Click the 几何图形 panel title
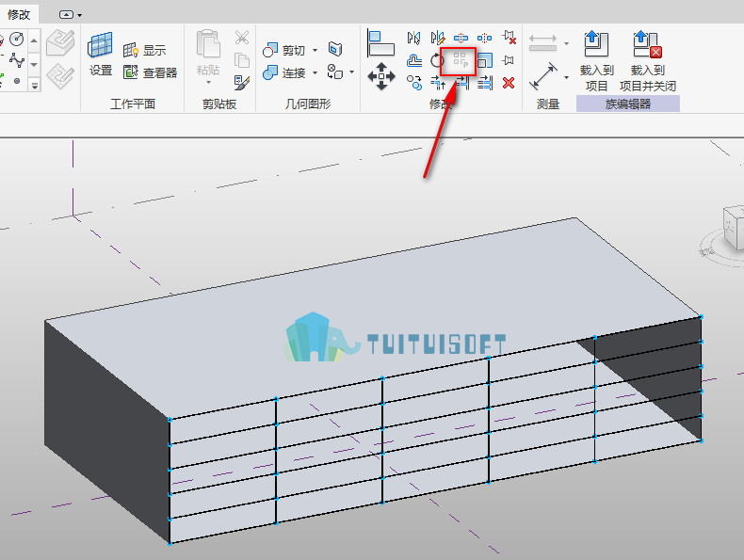The width and height of the screenshot is (744, 560). pos(308,104)
